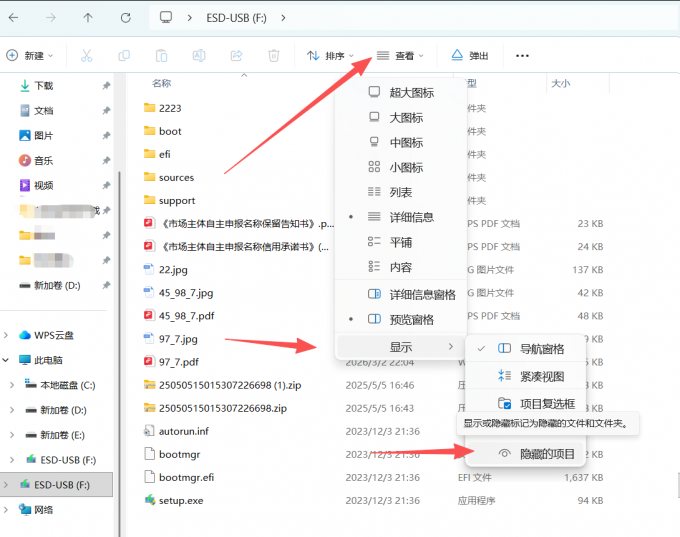The height and width of the screenshot is (537, 680).
Task: Select 列表 list view
Action: tap(401, 192)
